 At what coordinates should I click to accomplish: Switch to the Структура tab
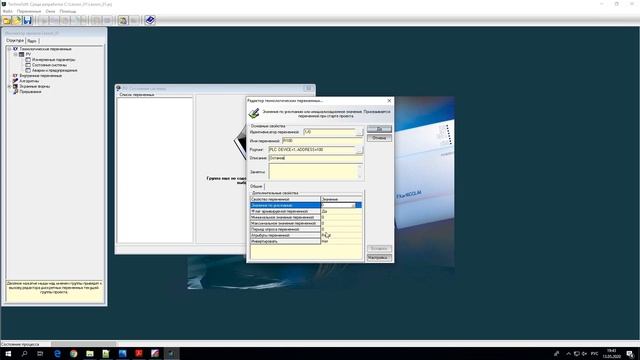[15, 41]
